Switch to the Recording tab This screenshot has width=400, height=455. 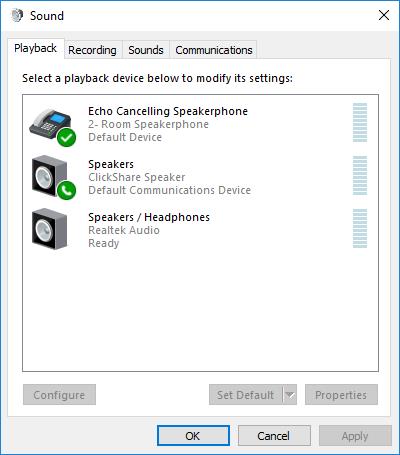coord(92,50)
